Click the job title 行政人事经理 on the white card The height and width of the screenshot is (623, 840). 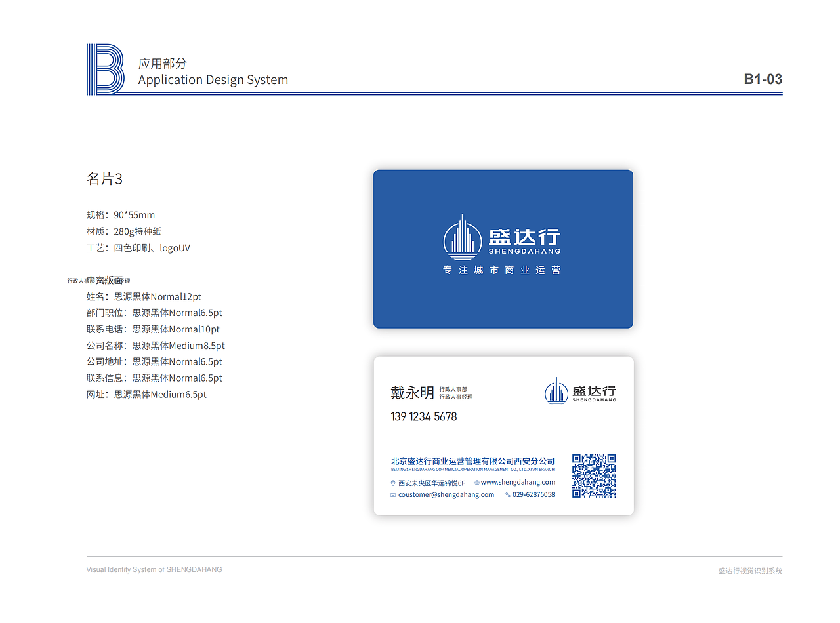tap(456, 397)
